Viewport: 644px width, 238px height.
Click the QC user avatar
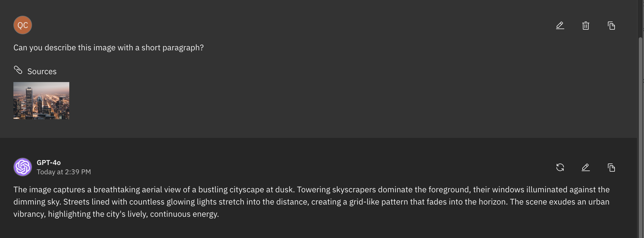point(23,25)
